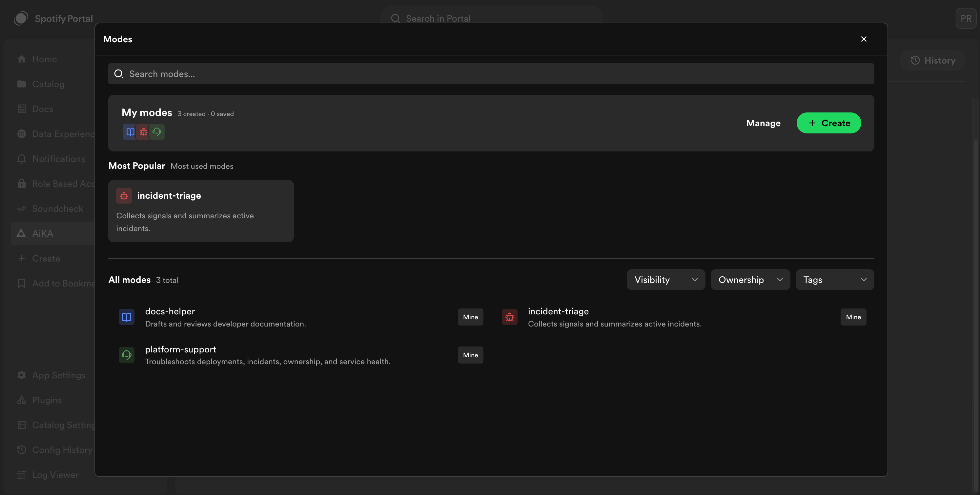Click the bug icon on the Most Popular card

click(x=124, y=196)
